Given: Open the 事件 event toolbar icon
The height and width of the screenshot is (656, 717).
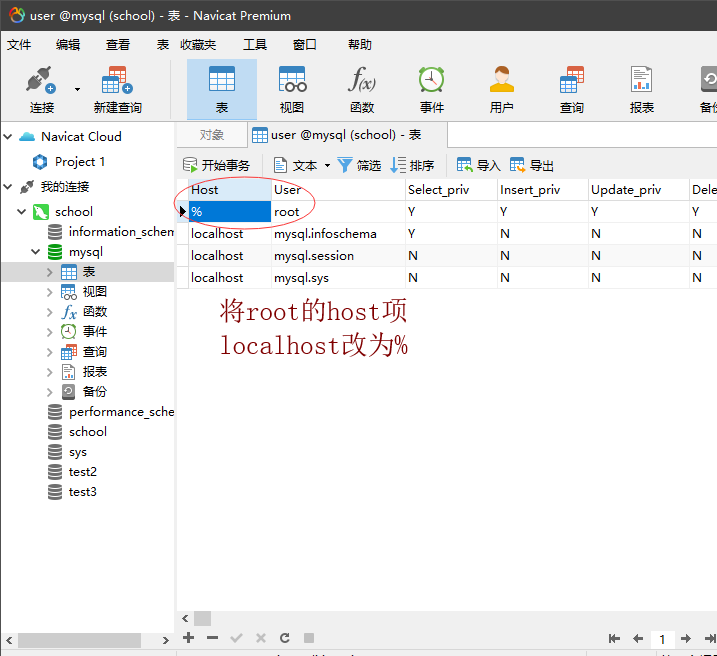Looking at the screenshot, I should click(x=432, y=90).
